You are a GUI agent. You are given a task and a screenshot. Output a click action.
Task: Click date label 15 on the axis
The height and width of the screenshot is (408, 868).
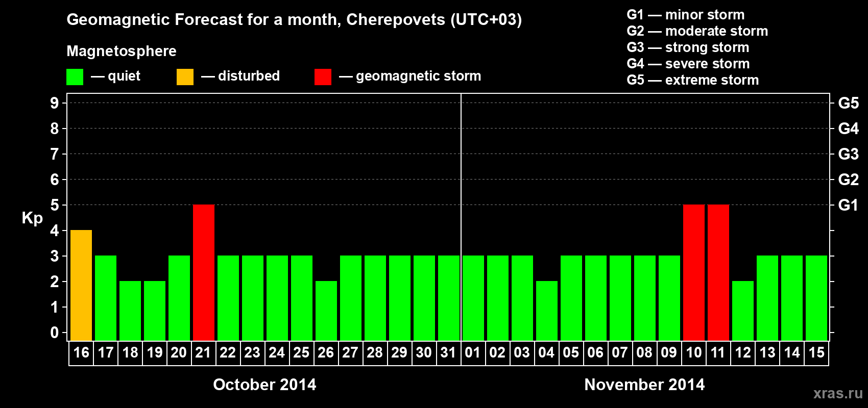point(816,352)
